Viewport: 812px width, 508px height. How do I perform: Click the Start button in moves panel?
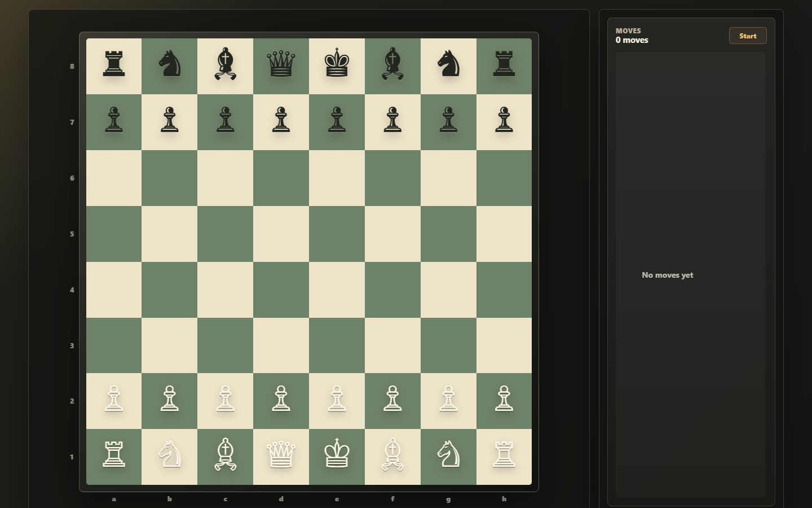(748, 36)
